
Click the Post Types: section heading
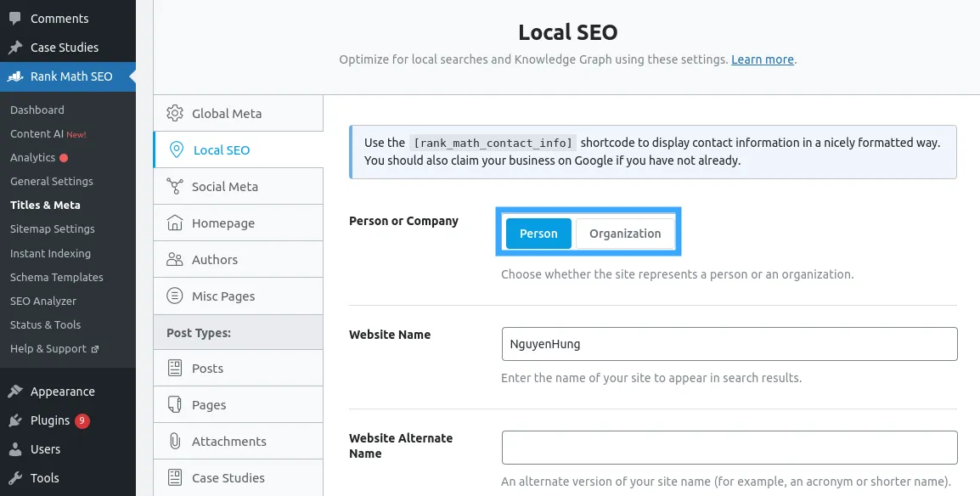click(x=199, y=333)
